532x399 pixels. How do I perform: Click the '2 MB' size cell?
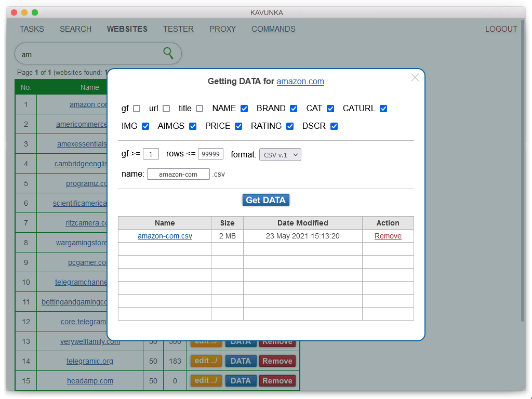coord(228,236)
